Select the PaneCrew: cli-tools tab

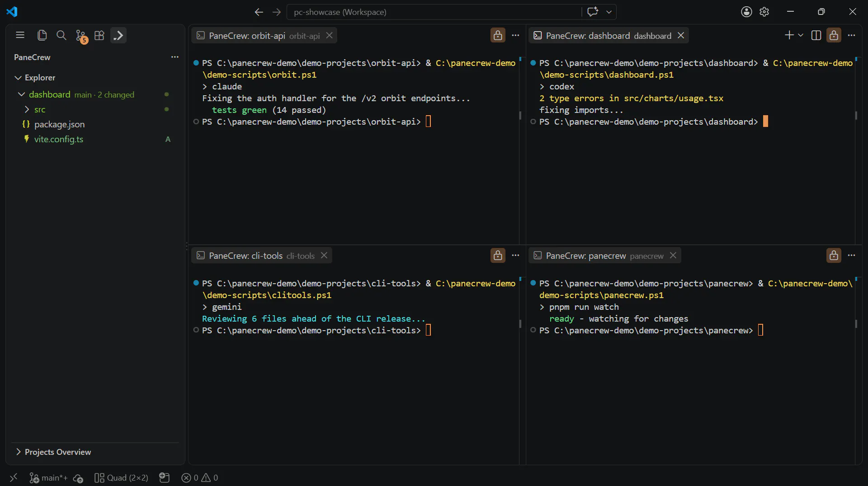point(261,256)
